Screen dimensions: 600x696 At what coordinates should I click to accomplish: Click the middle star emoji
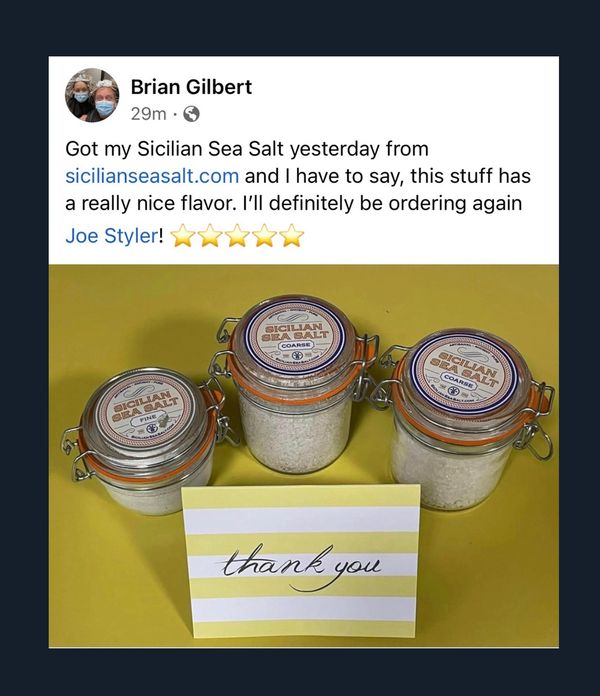(x=237, y=235)
